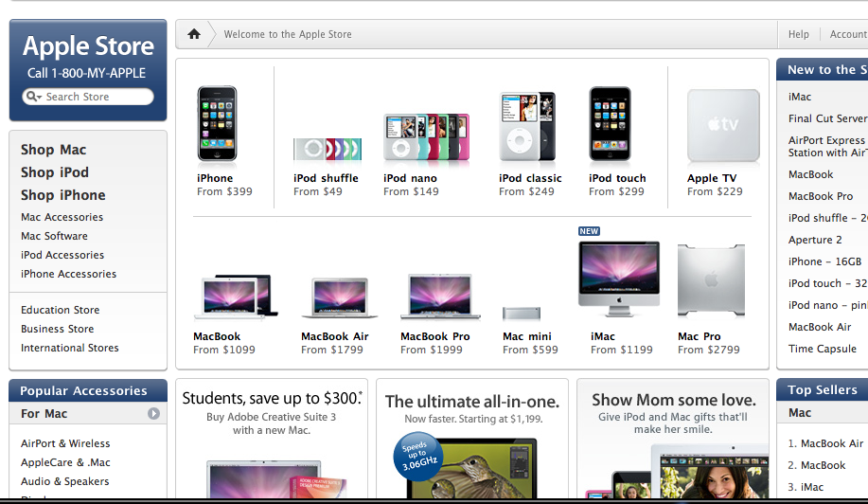Go to Mac Accessories
Screen dimensions: 868x504
62,217
